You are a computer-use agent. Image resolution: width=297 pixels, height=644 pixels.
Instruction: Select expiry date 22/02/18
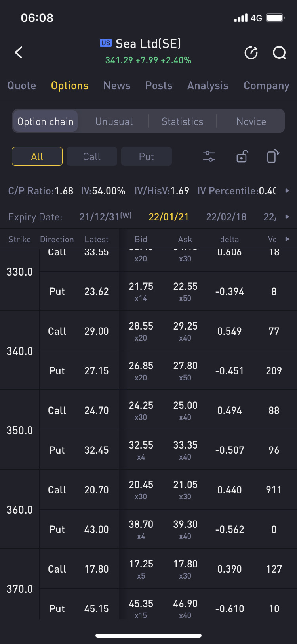pyautogui.click(x=226, y=217)
